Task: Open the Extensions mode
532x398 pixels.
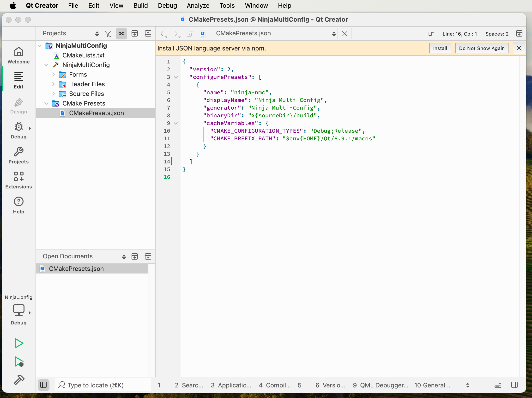Action: coord(18,180)
